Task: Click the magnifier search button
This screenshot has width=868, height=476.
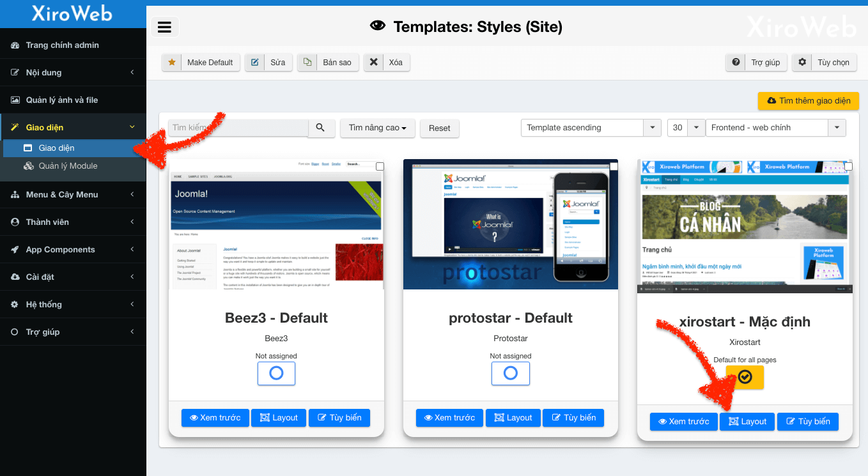Action: 322,128
